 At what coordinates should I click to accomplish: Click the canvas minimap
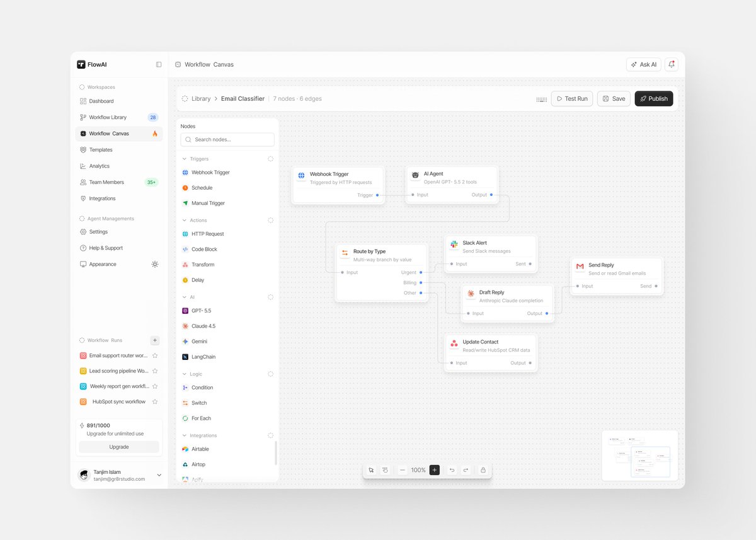[x=639, y=456]
